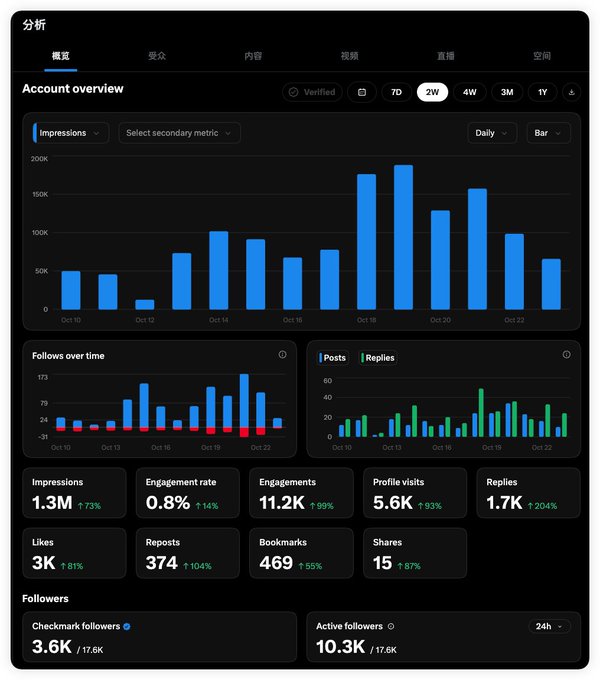Screen dimensions: 600x680
Task: Switch to the 受众 tab
Action: click(157, 56)
